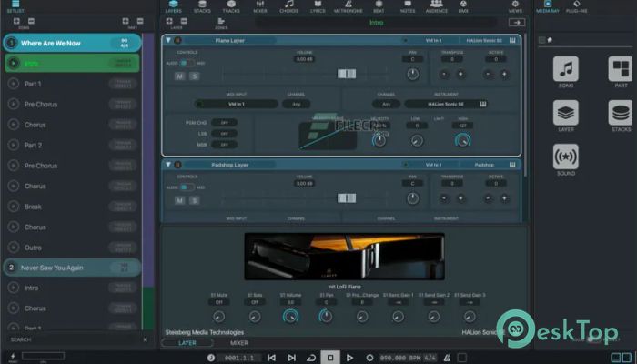Viewport: 637px width, 364px height.
Task: Collapse the Piano Layer triangle
Action: click(x=168, y=41)
